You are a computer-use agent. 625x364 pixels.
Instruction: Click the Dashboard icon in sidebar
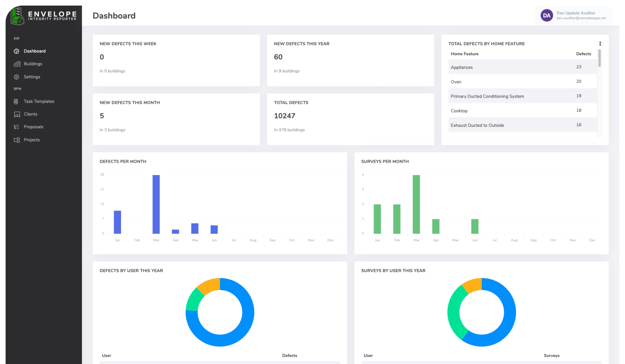[x=16, y=51]
